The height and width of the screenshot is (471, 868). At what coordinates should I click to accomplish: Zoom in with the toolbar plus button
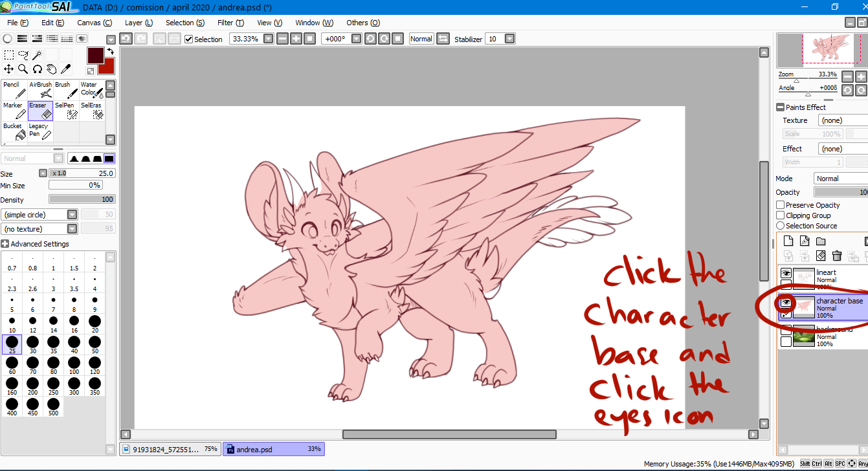296,39
